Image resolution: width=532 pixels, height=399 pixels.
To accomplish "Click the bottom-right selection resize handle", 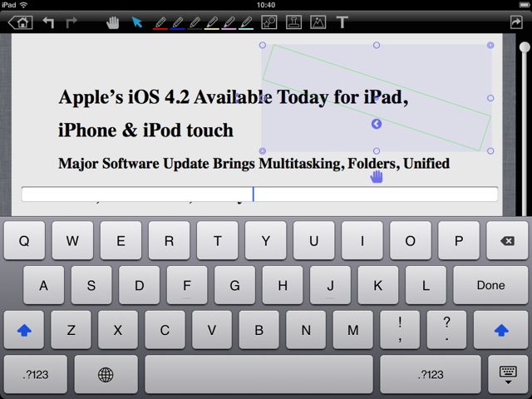I will [490, 151].
